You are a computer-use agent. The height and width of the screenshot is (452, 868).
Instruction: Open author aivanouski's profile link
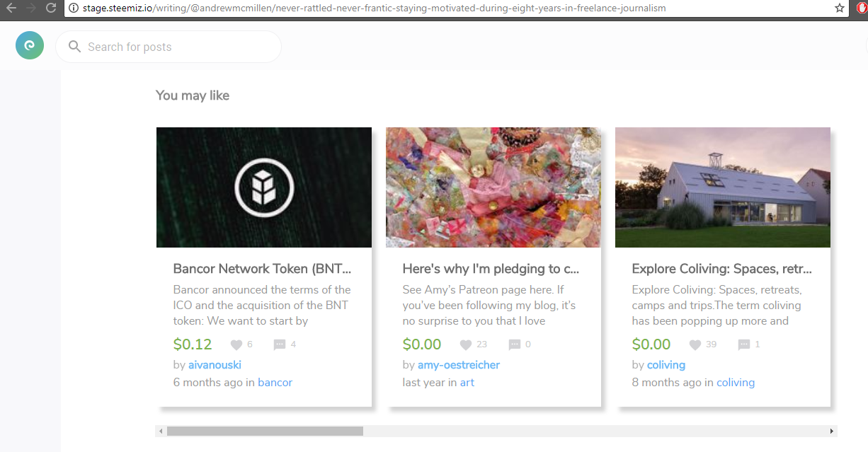point(215,365)
